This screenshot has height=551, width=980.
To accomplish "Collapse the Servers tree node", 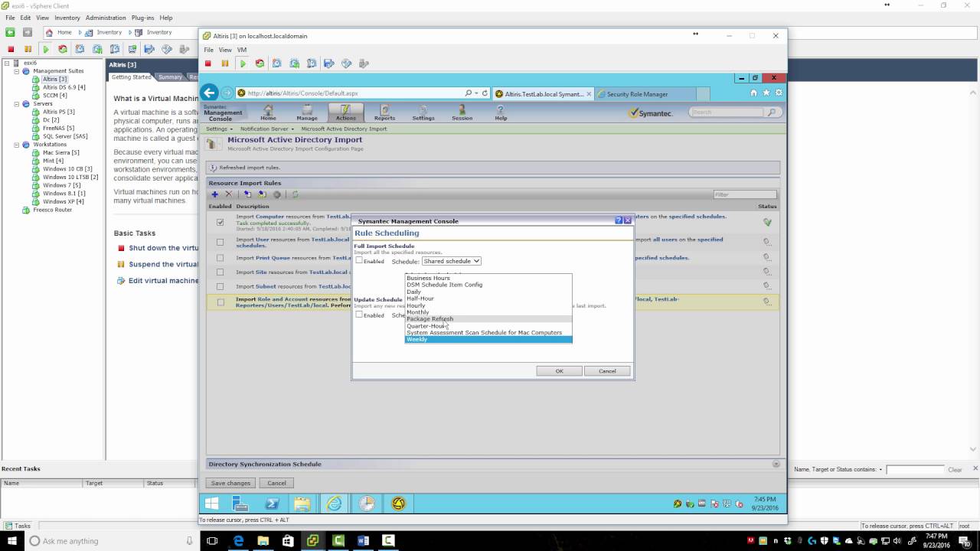I will click(16, 103).
